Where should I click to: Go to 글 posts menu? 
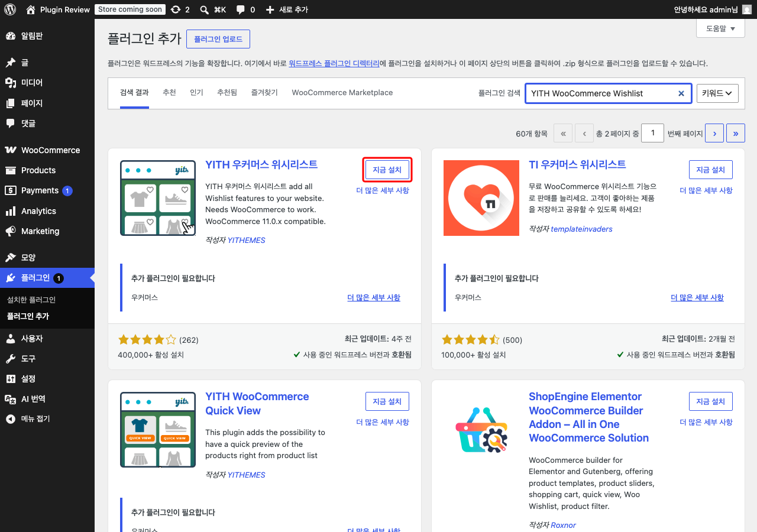click(x=47, y=63)
